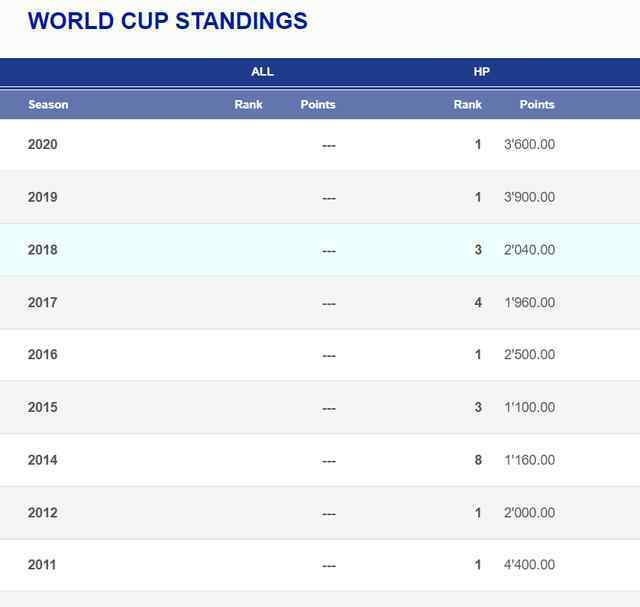Click the Points header under HP

point(537,105)
